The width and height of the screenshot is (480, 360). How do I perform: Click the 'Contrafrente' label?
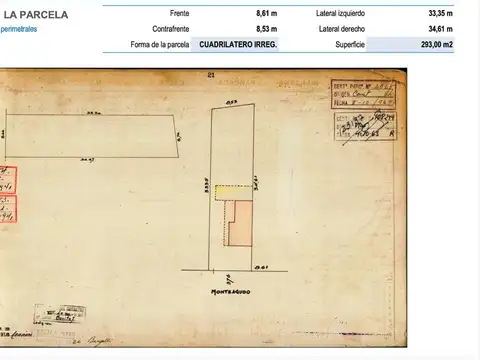tap(171, 29)
